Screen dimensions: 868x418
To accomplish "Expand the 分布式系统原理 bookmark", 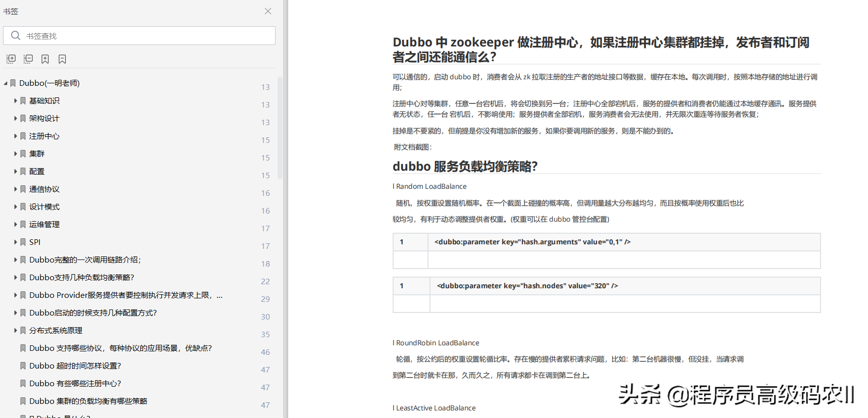I will point(16,331).
